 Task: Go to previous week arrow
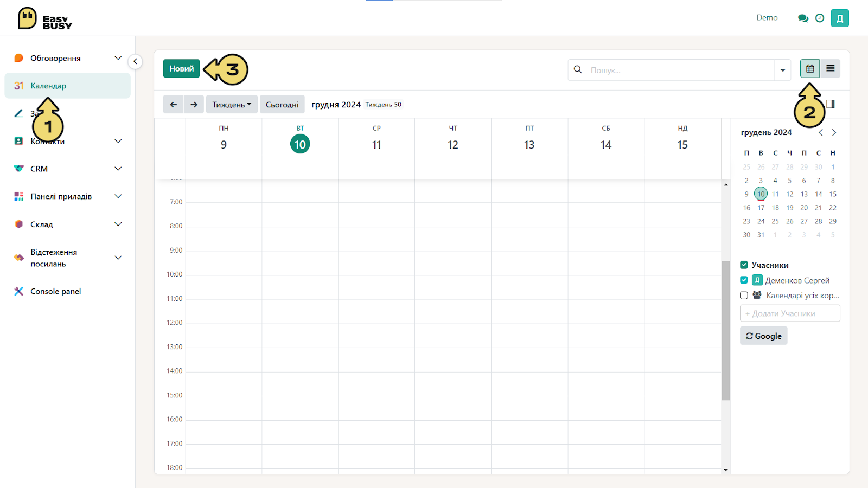174,105
